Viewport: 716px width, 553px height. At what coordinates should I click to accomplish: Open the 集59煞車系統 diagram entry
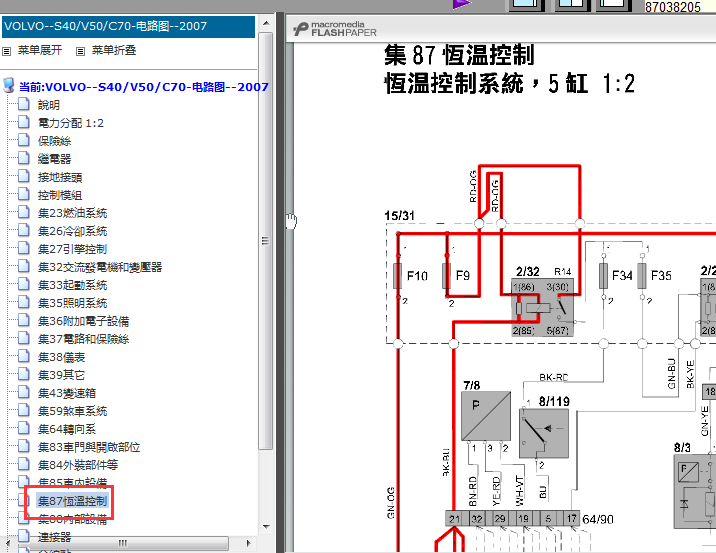click(72, 411)
